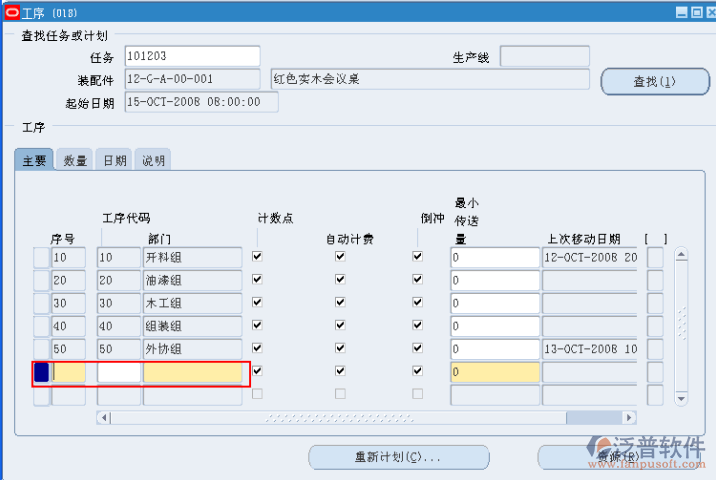Click 部门 cell 外协组

click(x=192, y=349)
